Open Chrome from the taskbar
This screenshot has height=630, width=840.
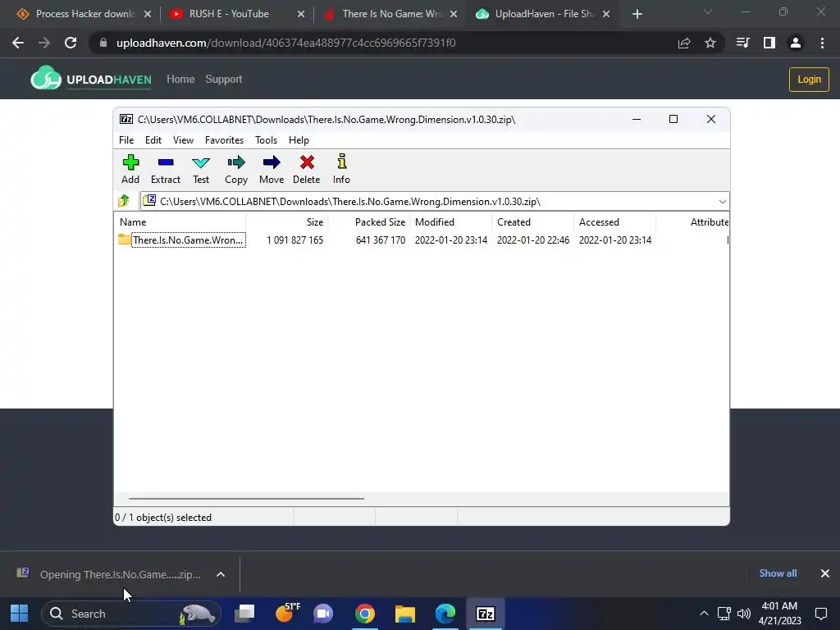(x=365, y=614)
